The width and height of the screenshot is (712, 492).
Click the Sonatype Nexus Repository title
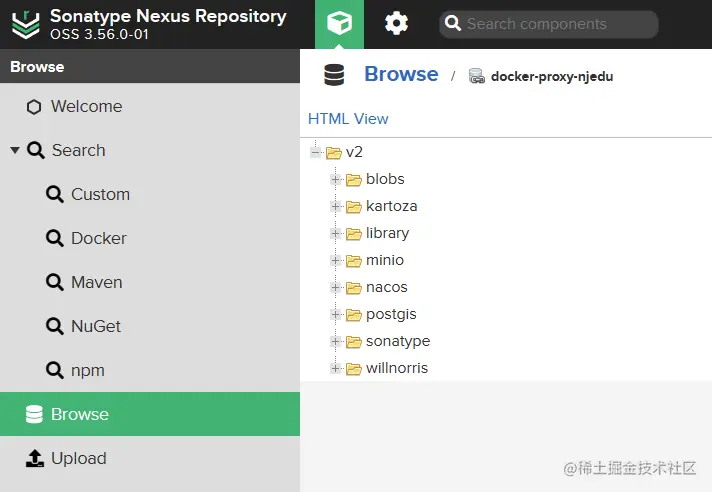click(x=168, y=16)
